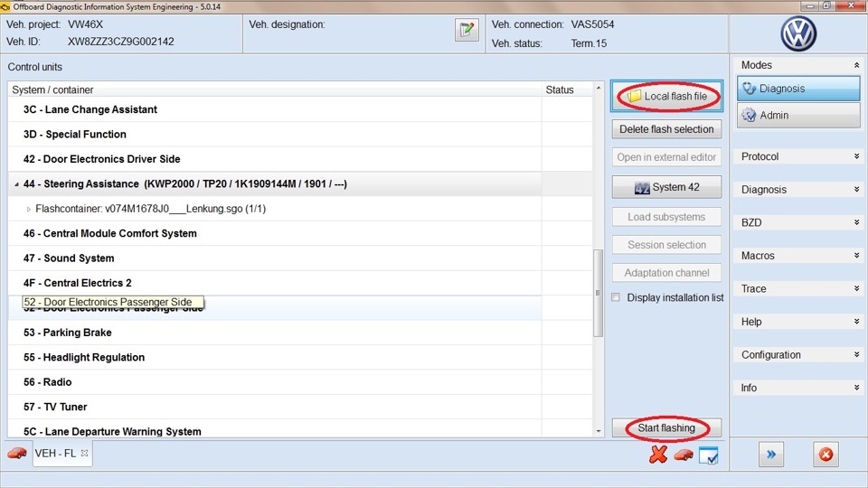Close the VEH - FL tab with its X
Image resolution: width=868 pixels, height=488 pixels.
pyautogui.click(x=85, y=453)
